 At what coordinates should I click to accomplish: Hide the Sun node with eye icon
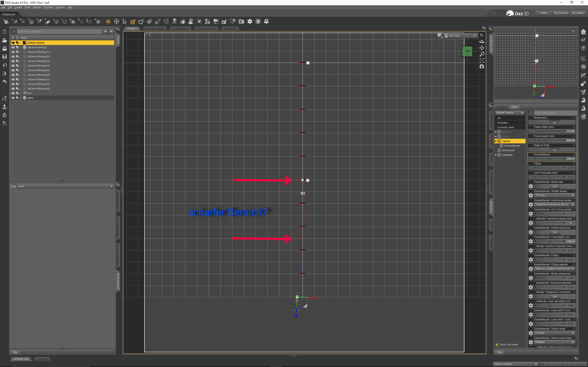[x=13, y=93]
